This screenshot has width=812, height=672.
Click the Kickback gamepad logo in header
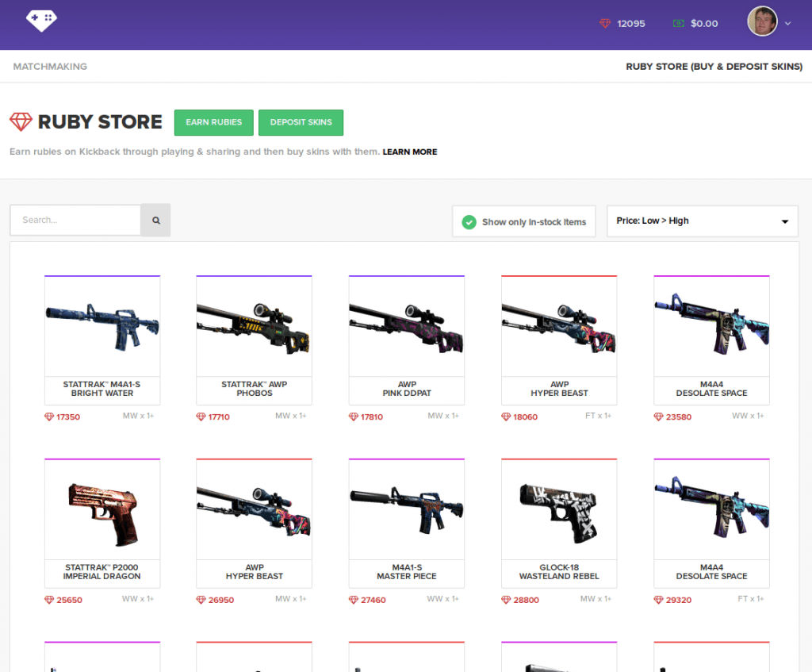pyautogui.click(x=41, y=21)
